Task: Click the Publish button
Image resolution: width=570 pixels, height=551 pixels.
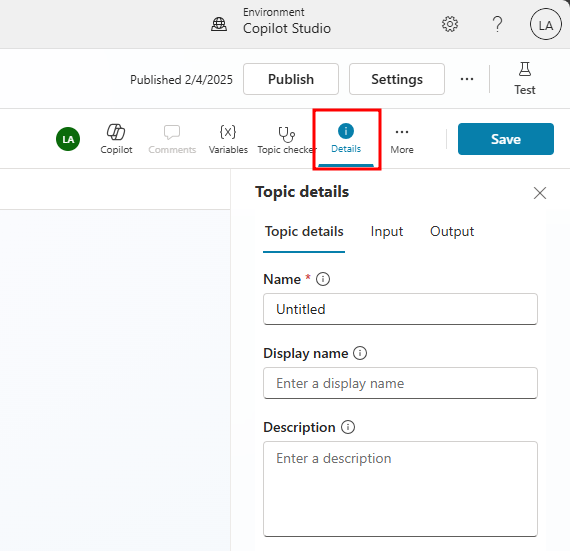Action: 291,79
